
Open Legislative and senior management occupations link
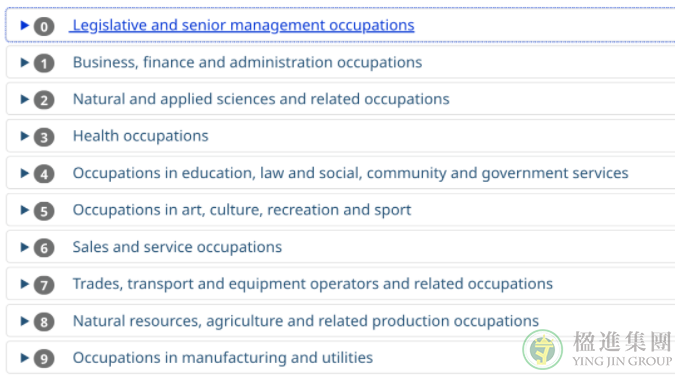(244, 25)
